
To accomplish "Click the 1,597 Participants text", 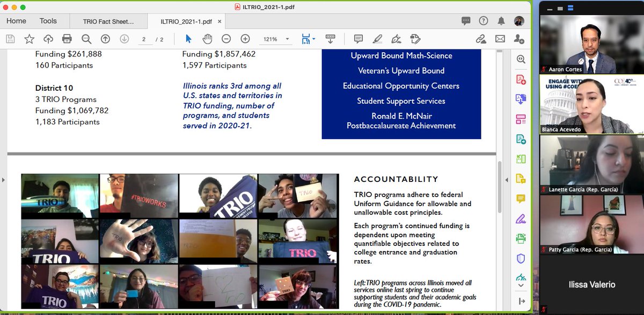I will (x=215, y=65).
